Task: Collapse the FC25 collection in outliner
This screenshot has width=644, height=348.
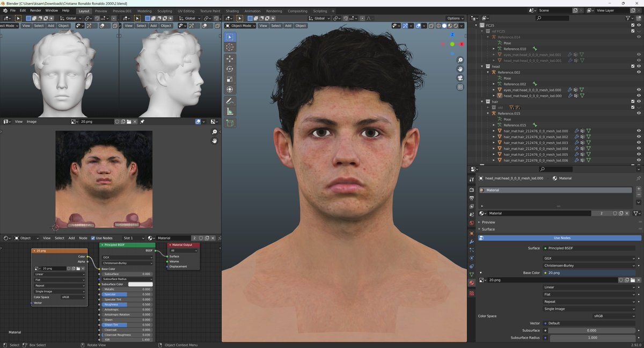Action: coord(476,25)
